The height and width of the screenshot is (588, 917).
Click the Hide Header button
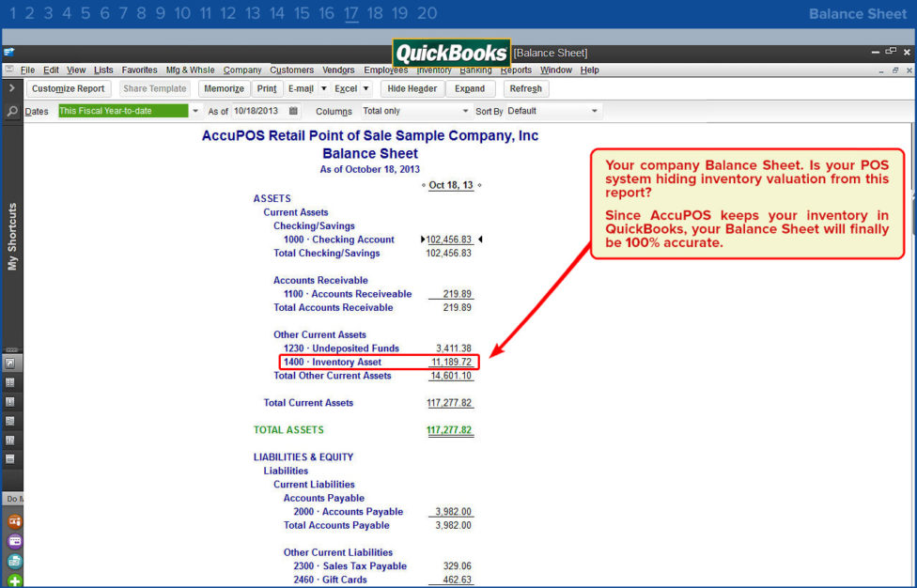412,88
